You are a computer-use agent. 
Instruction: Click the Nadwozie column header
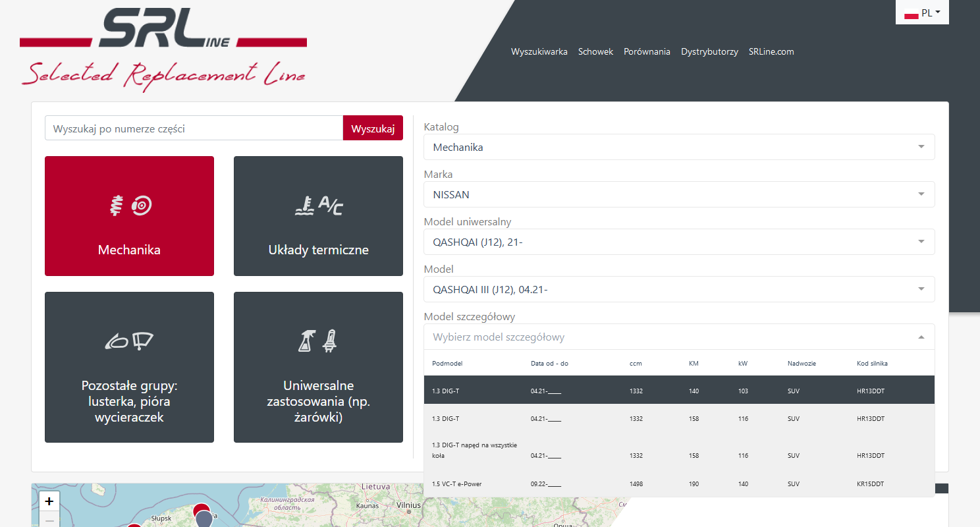tap(802, 364)
